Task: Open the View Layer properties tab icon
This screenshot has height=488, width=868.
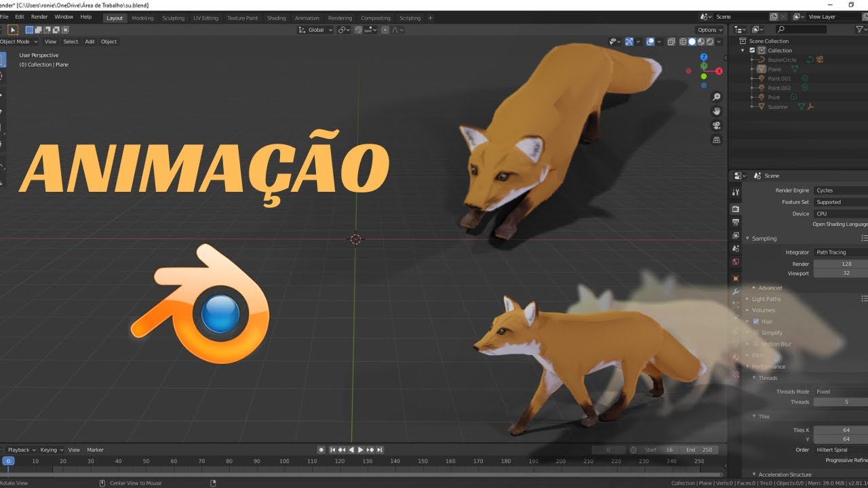Action: pos(736,235)
